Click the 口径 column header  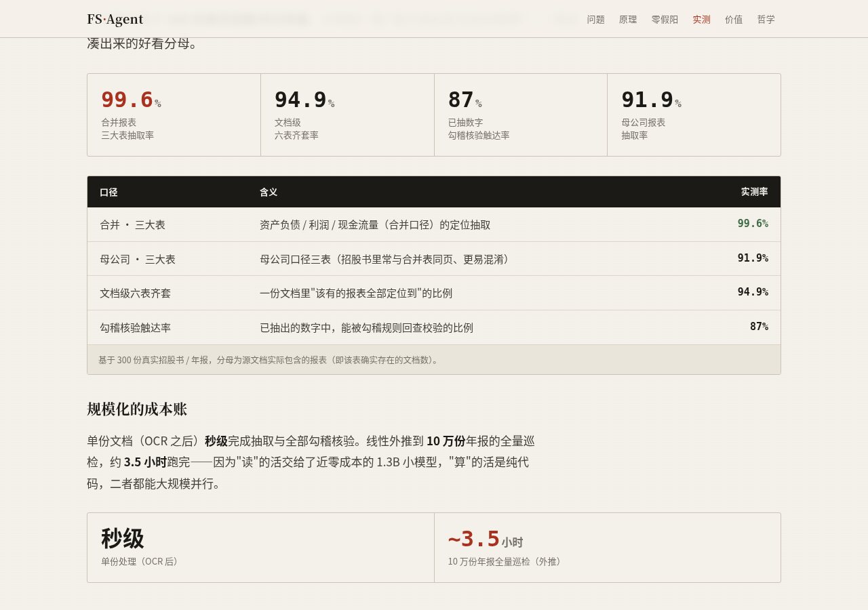(x=108, y=192)
